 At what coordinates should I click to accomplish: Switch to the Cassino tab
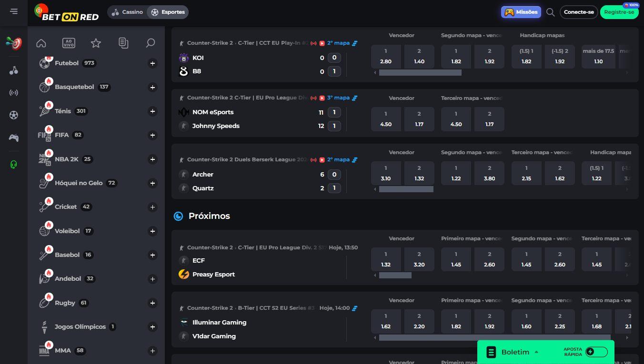[127, 12]
